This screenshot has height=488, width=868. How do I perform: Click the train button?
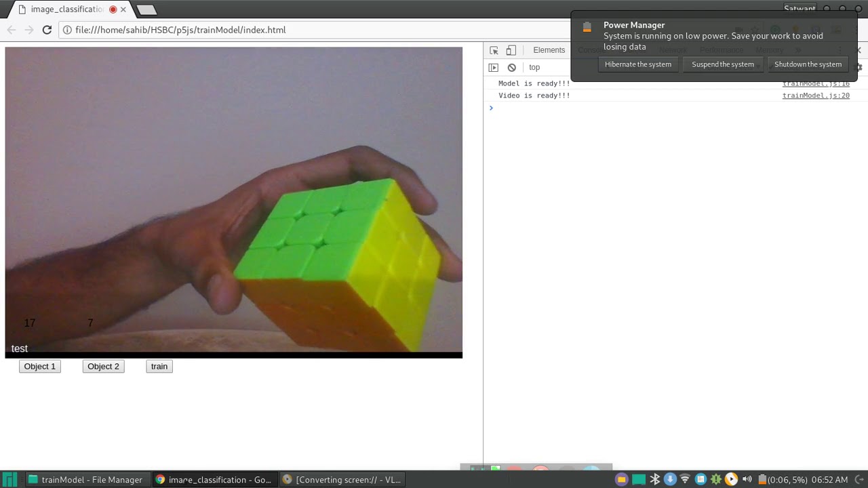click(x=159, y=367)
